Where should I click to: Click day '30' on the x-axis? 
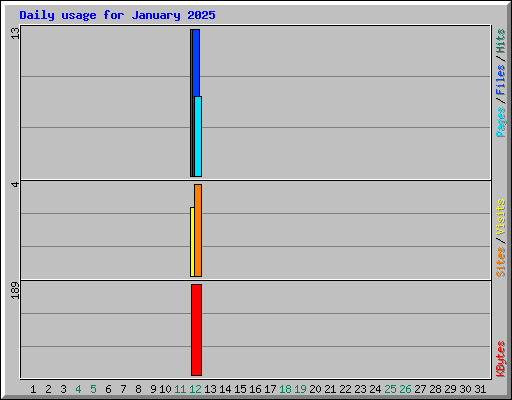pyautogui.click(x=465, y=389)
